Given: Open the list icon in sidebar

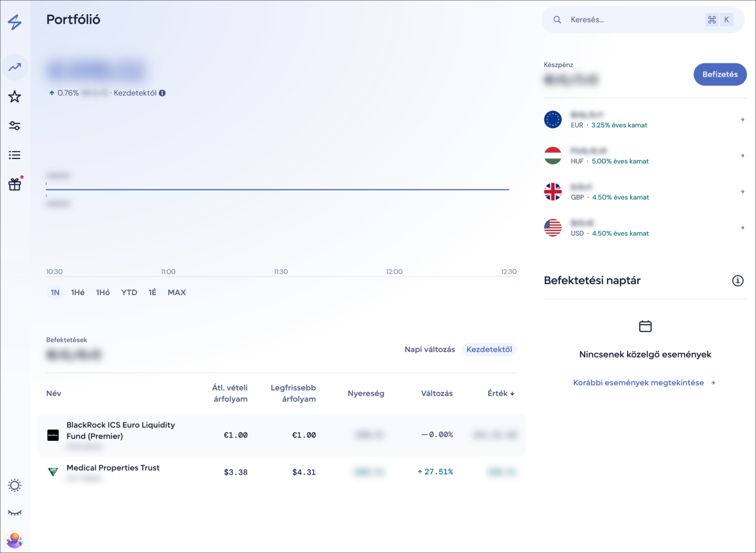Looking at the screenshot, I should [15, 155].
